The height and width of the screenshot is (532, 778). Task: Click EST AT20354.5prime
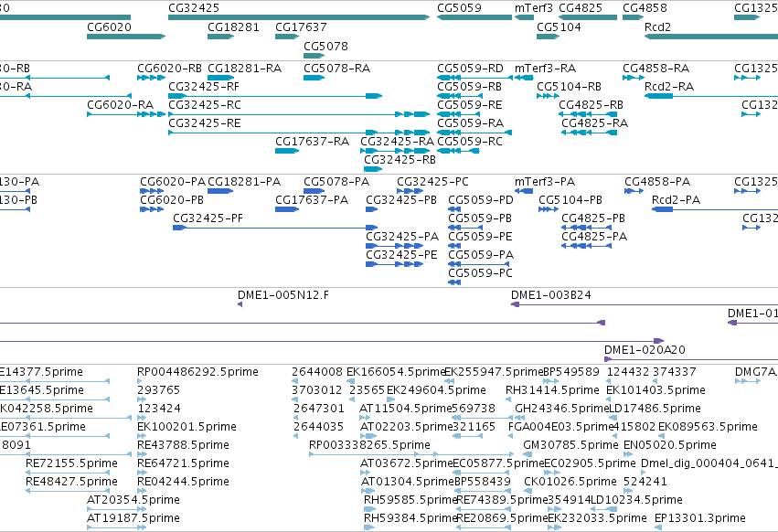133,500
